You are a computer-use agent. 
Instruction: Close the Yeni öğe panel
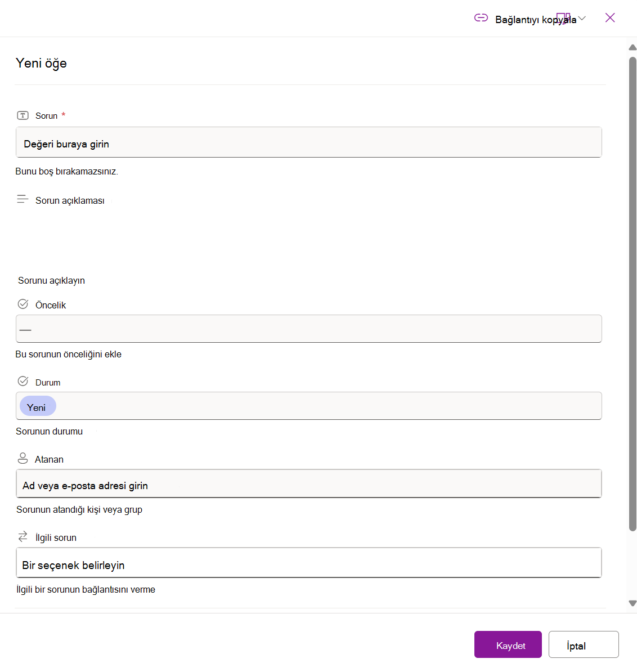(x=610, y=17)
